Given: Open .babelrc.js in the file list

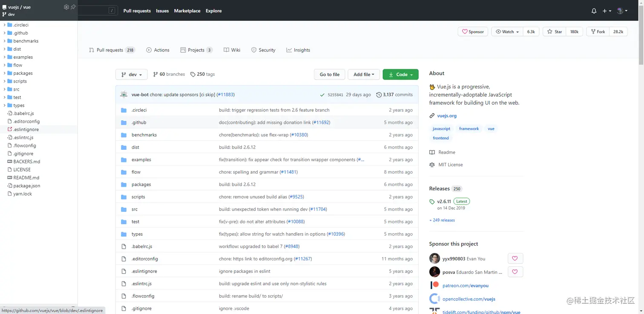Looking at the screenshot, I should 142,246.
